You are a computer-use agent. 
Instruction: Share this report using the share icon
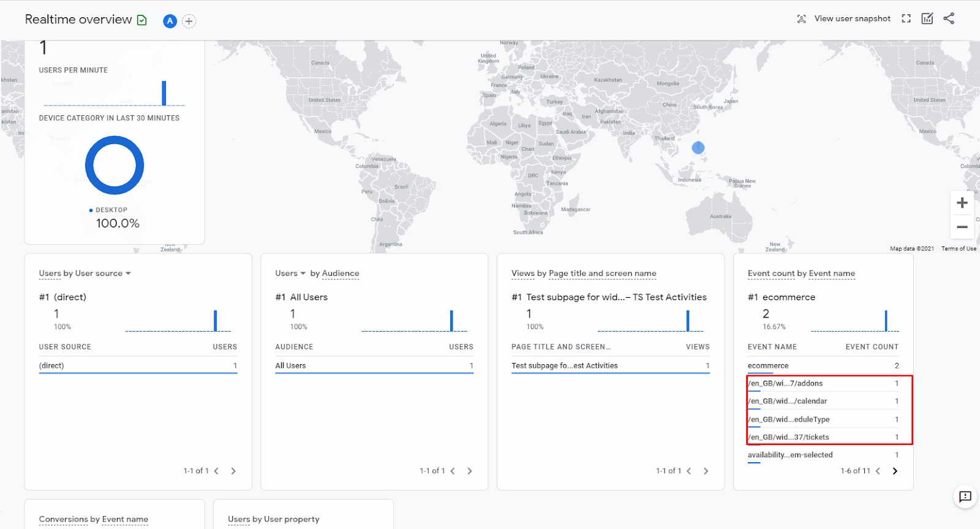click(x=949, y=19)
